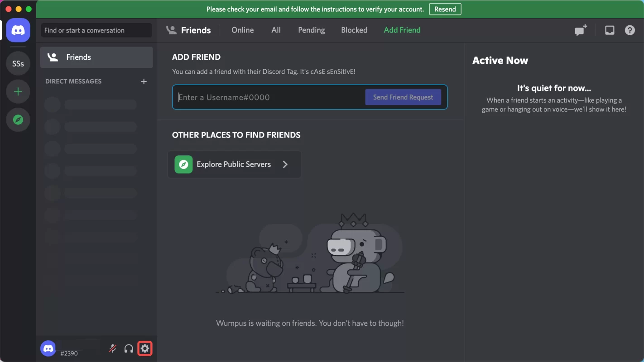Expand Explore Public Servers chevron
644x362 pixels.
285,164
